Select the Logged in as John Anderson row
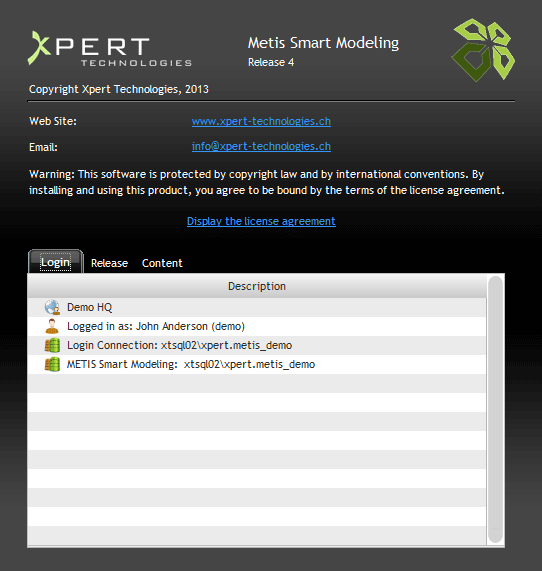The image size is (542, 571). [x=257, y=326]
